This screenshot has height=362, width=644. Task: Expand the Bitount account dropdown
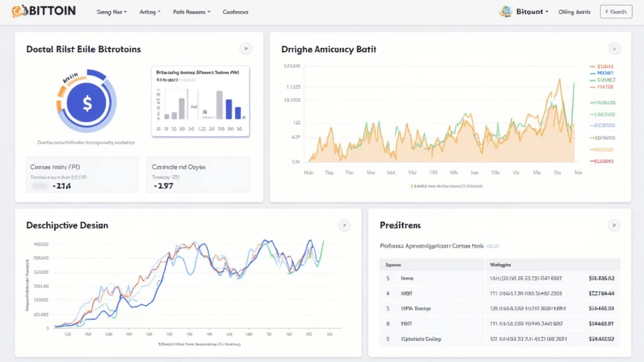[532, 12]
